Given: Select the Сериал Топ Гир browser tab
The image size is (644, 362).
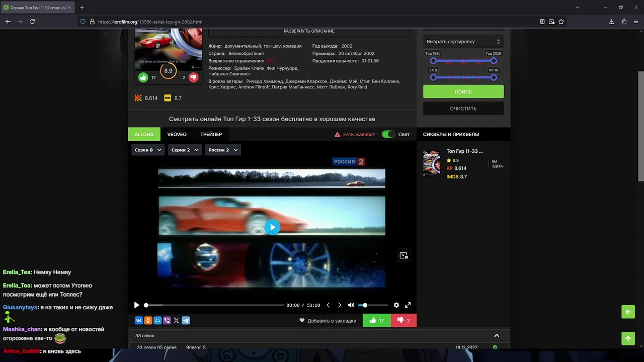Looking at the screenshot, I should [x=38, y=8].
